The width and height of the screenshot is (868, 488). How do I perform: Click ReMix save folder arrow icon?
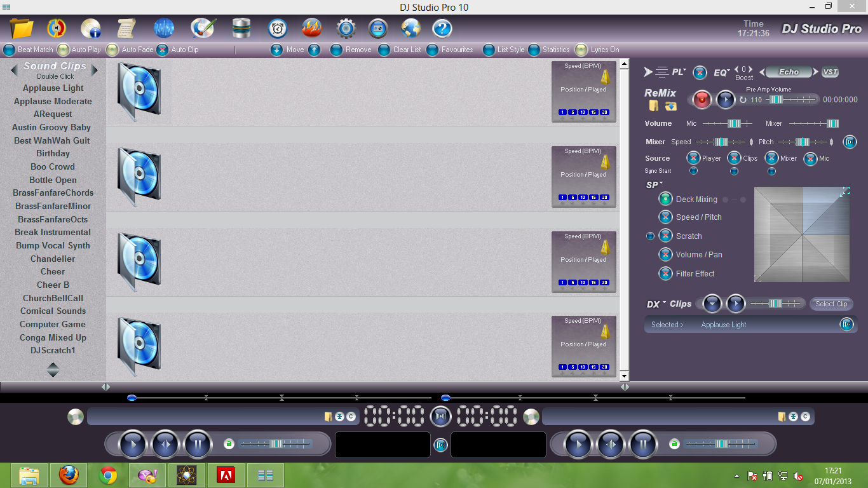click(671, 105)
